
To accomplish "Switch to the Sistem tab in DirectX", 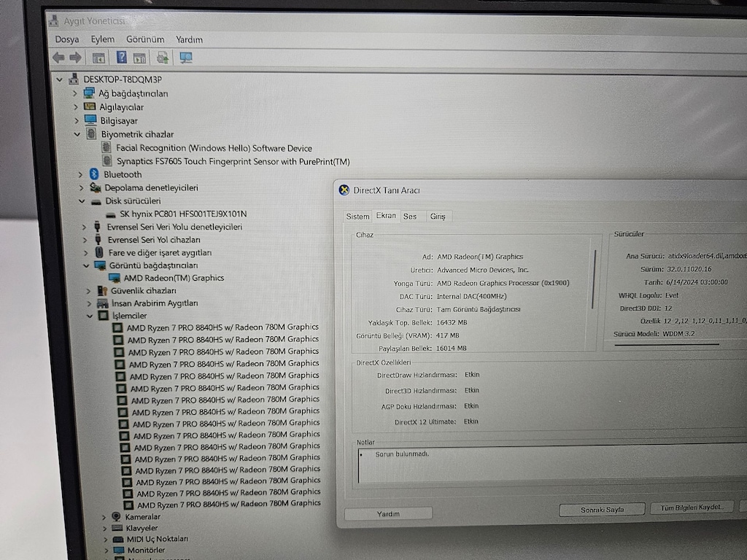I will pyautogui.click(x=357, y=216).
